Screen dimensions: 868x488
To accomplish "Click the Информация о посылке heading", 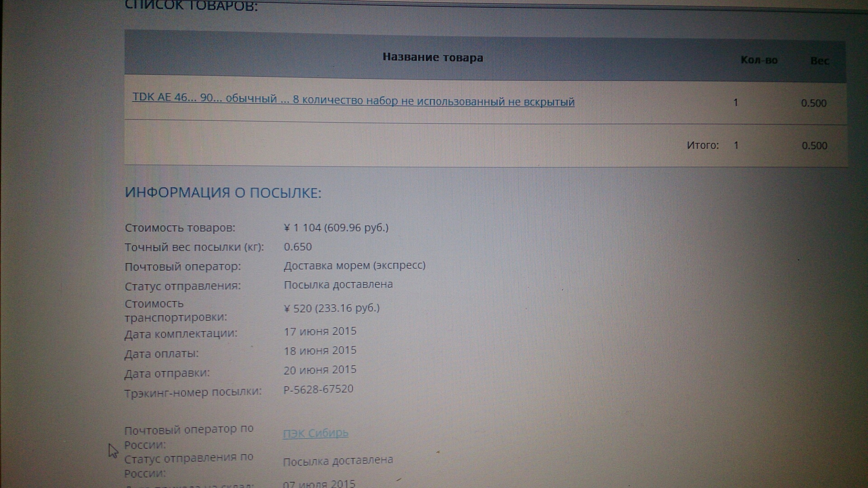I will tap(223, 193).
